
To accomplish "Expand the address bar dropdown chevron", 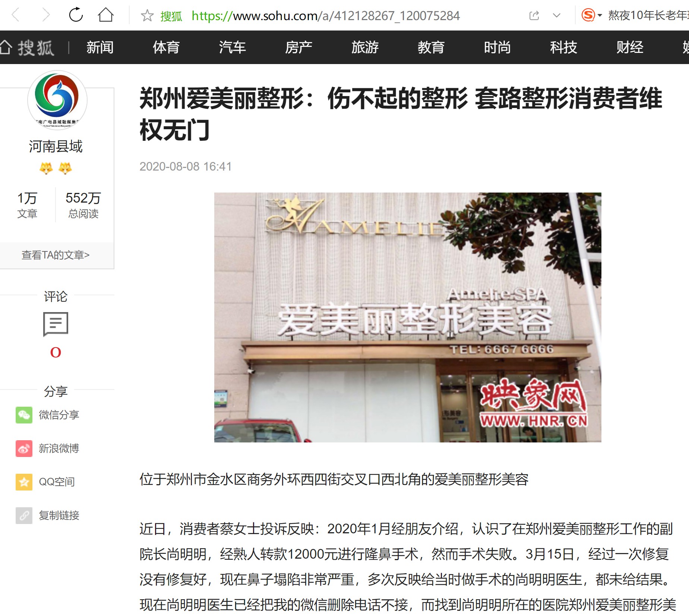I will [x=557, y=16].
